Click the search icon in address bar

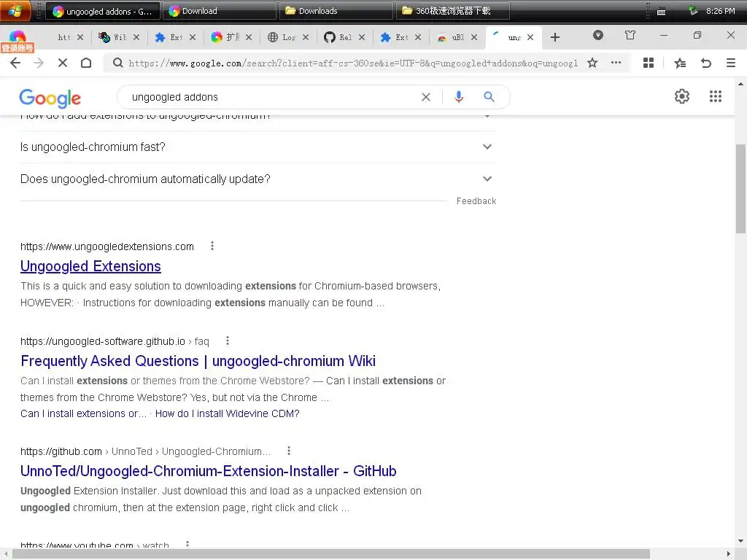pyautogui.click(x=117, y=63)
